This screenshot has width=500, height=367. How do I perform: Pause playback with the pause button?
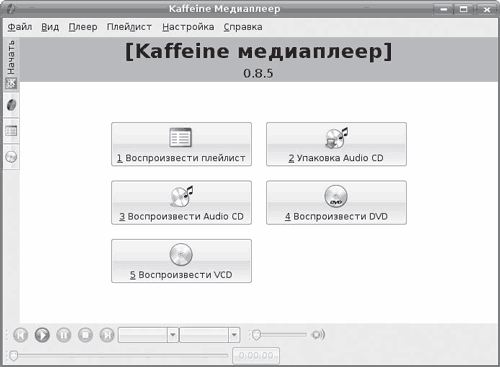(x=64, y=335)
